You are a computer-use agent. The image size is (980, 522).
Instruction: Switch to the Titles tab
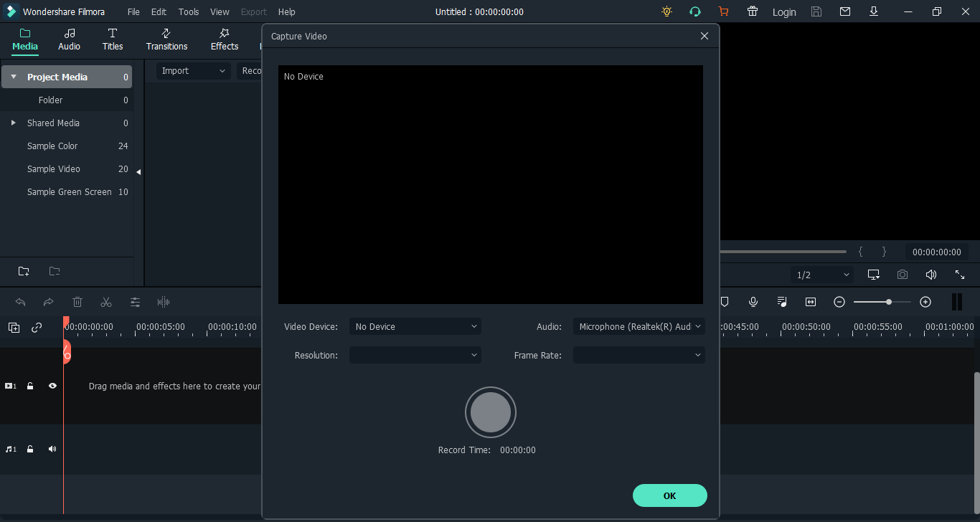click(x=113, y=39)
